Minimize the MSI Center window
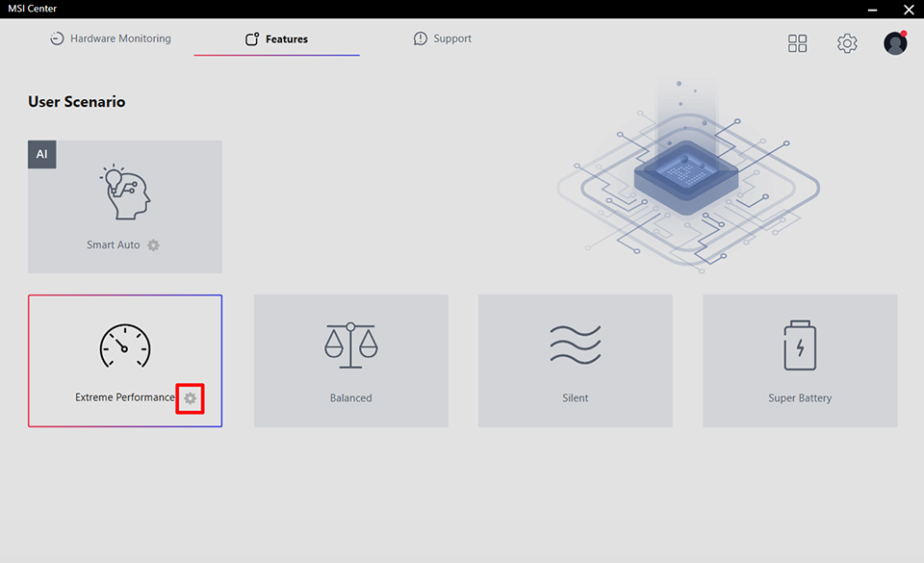Viewport: 924px width, 563px height. pyautogui.click(x=872, y=10)
